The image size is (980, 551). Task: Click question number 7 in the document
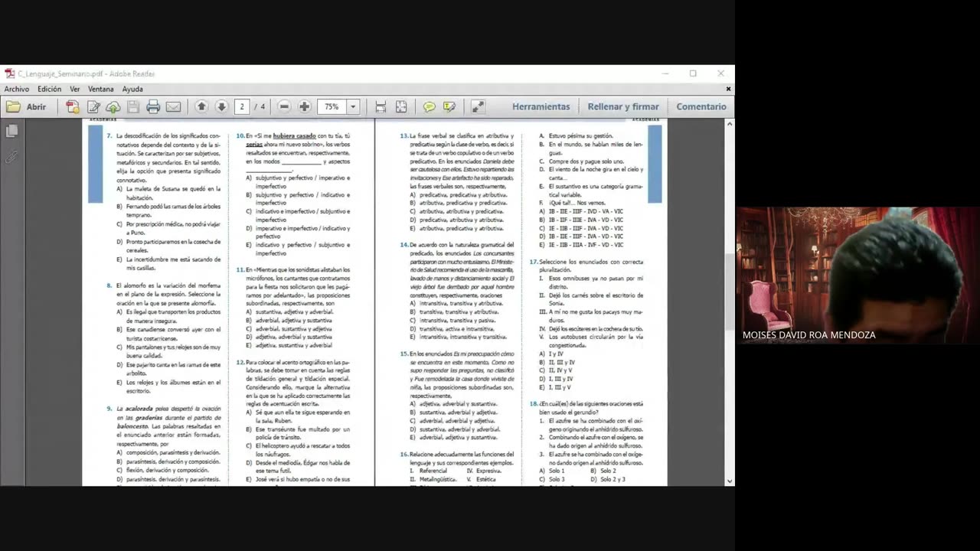109,135
